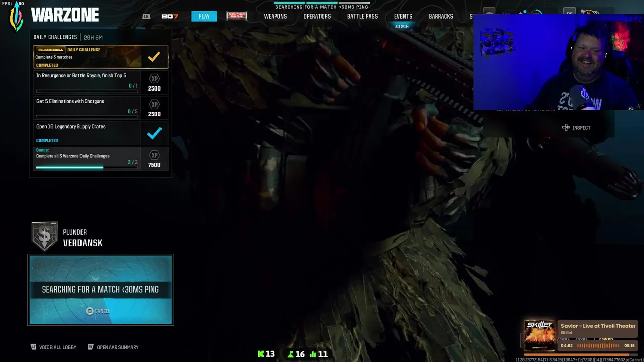644x362 pixels.
Task: Click the XP badge for Top 5 challenge
Action: [x=154, y=79]
